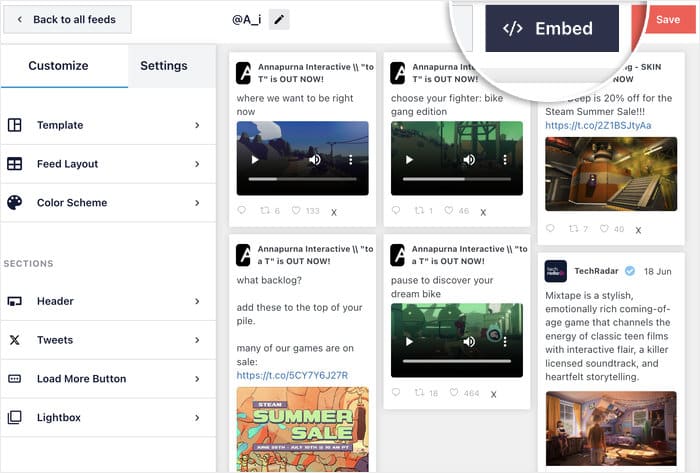The width and height of the screenshot is (700, 473).
Task: Retweet the tweet with 6 retweets
Action: 265,210
